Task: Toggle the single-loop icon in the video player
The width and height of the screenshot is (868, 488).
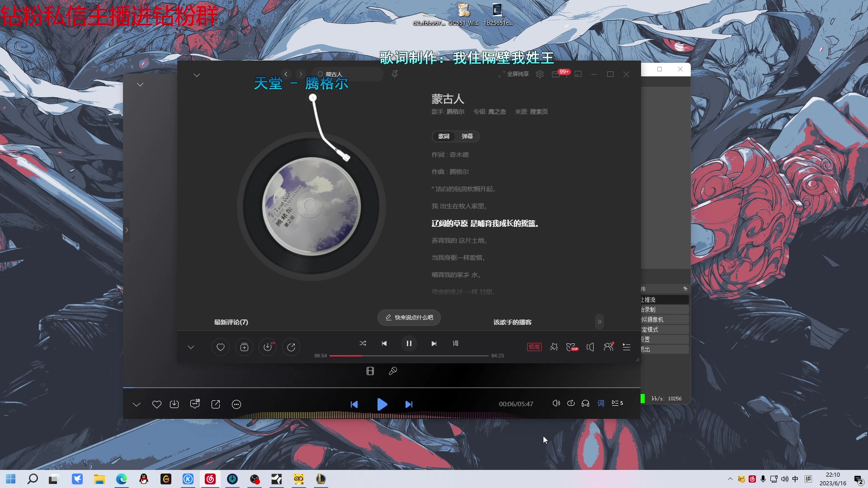Action: [x=571, y=403]
